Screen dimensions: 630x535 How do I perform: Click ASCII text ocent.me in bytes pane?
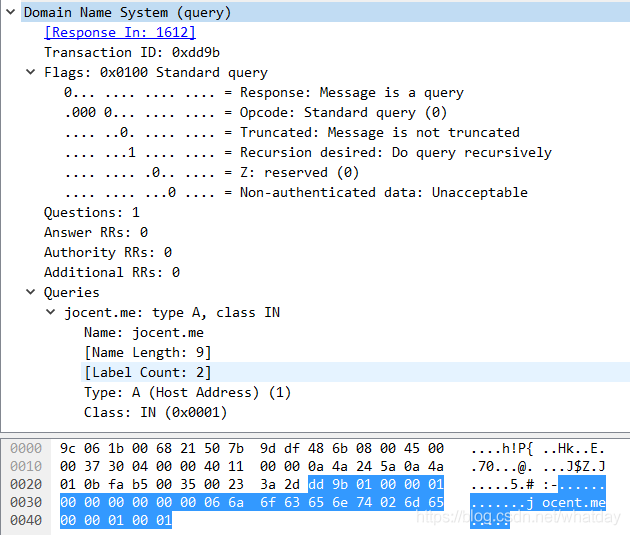tap(573, 502)
